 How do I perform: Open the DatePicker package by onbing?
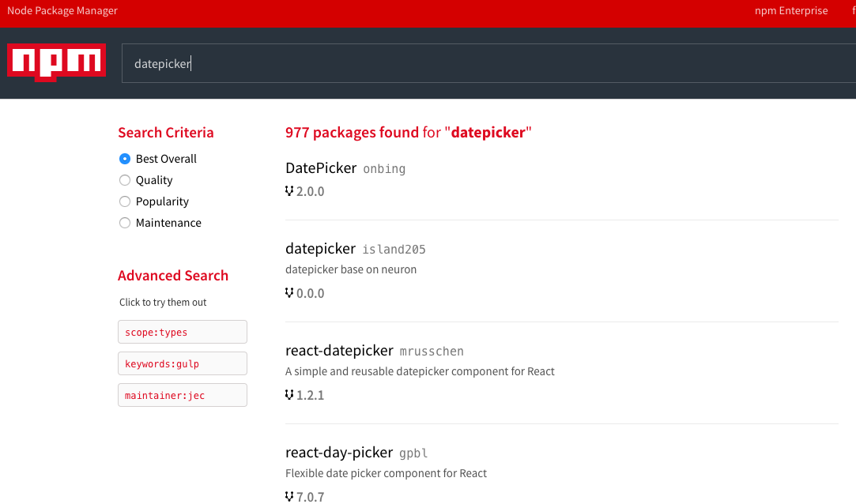(x=321, y=168)
